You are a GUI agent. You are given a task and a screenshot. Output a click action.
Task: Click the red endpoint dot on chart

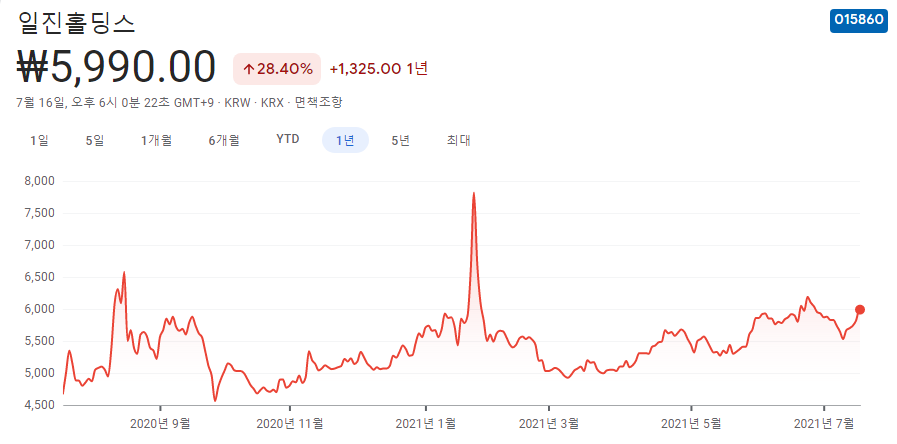pyautogui.click(x=860, y=310)
